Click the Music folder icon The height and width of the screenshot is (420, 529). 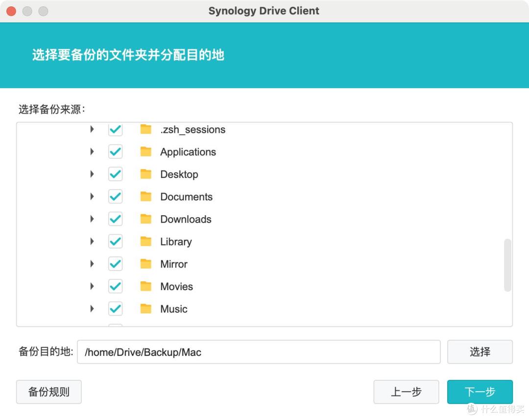click(x=146, y=309)
